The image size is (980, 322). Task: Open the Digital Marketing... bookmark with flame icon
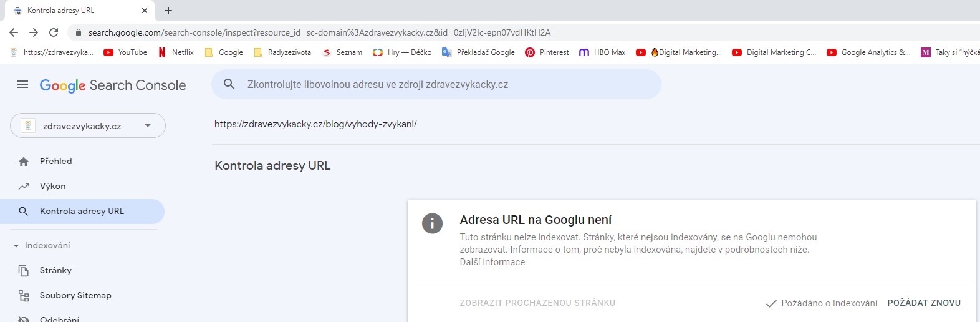(x=679, y=52)
